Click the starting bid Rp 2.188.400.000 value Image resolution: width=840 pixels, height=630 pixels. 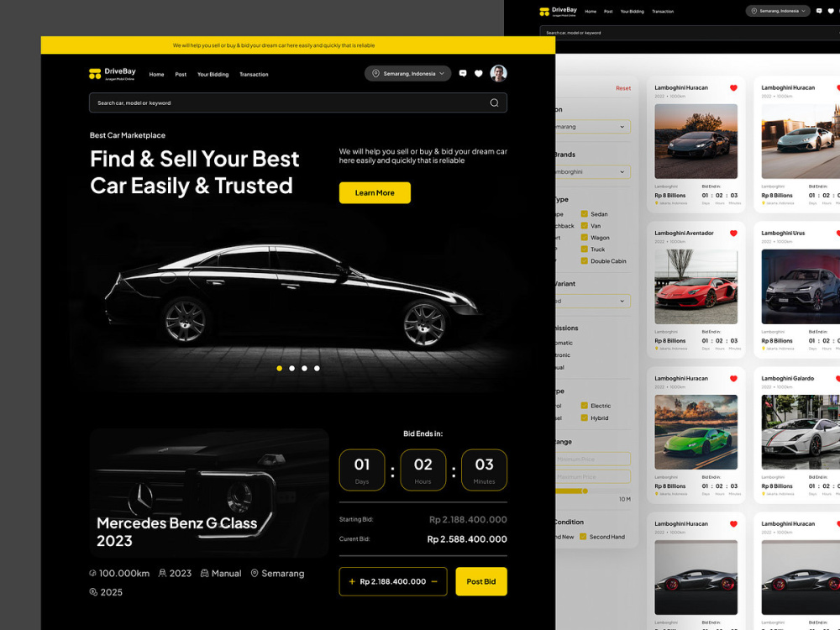[x=468, y=520]
